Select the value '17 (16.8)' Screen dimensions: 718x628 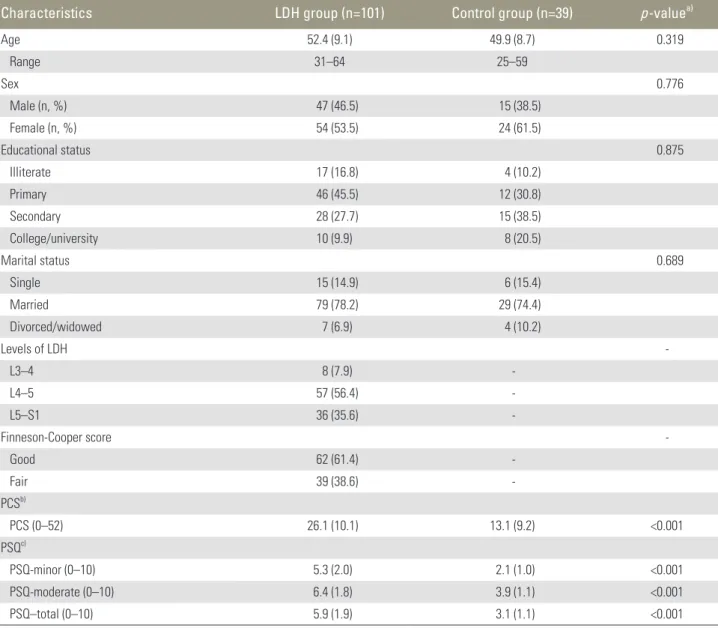(337, 172)
